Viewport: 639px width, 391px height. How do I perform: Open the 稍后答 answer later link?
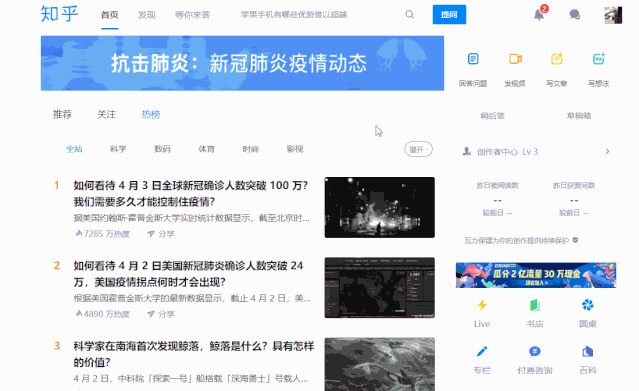[x=492, y=116]
